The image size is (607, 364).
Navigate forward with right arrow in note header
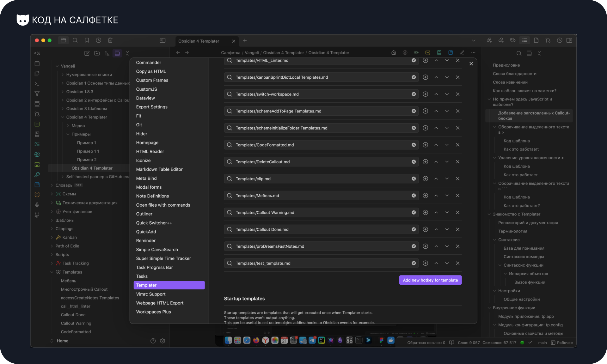tap(187, 53)
